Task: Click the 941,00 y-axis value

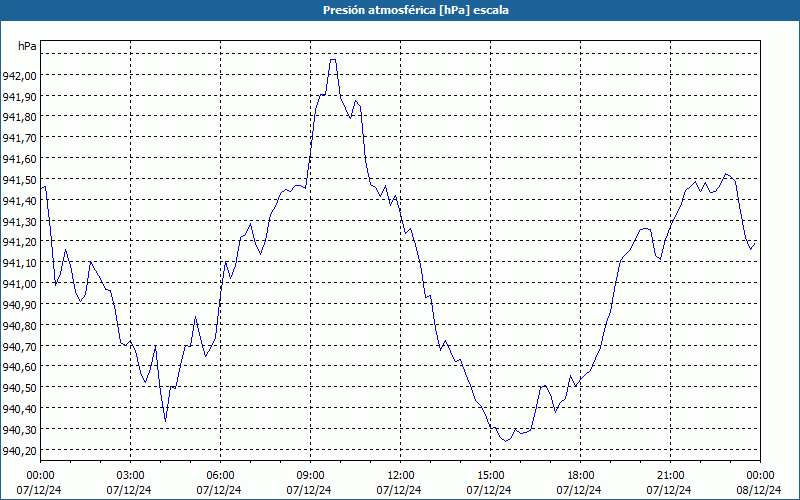Action: click(x=19, y=284)
